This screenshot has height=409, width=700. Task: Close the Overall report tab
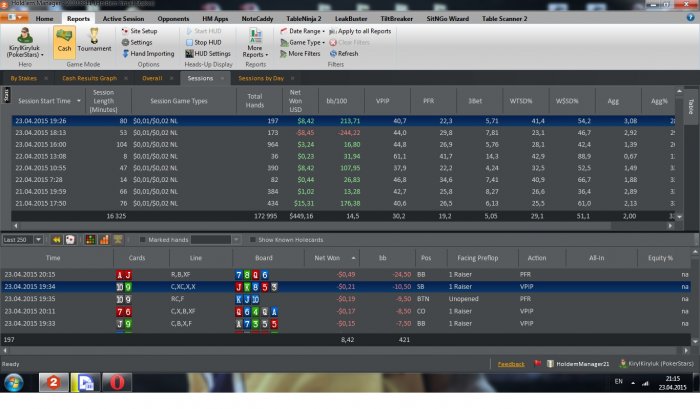click(171, 78)
